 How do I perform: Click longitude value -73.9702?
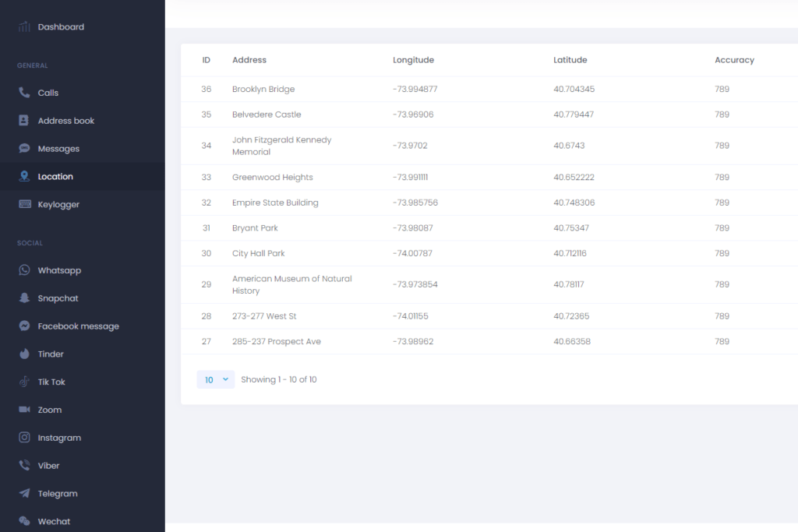(410, 146)
